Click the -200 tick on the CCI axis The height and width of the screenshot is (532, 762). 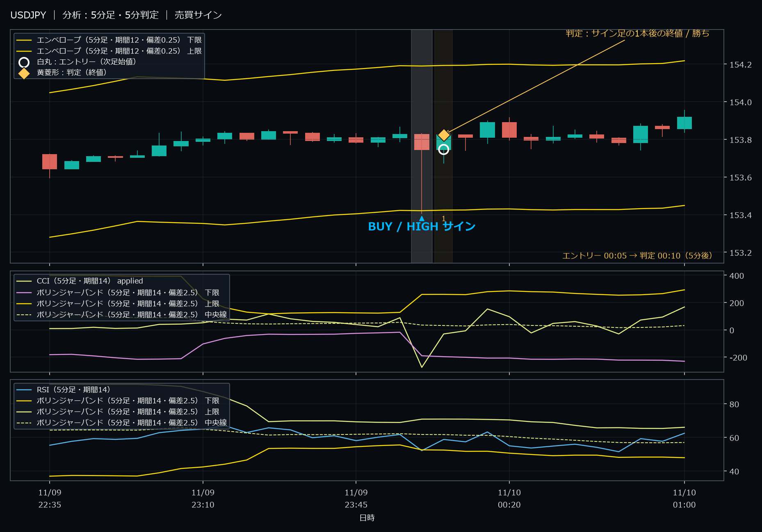738,358
